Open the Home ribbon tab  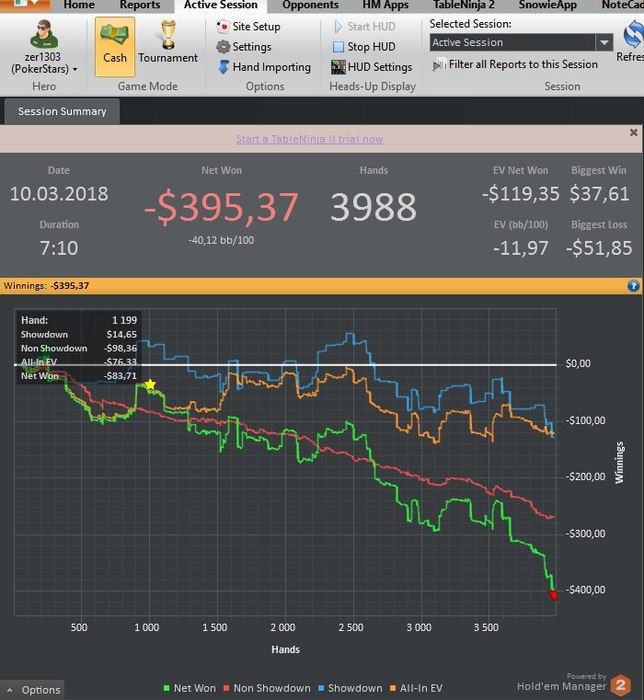pyautogui.click(x=79, y=5)
